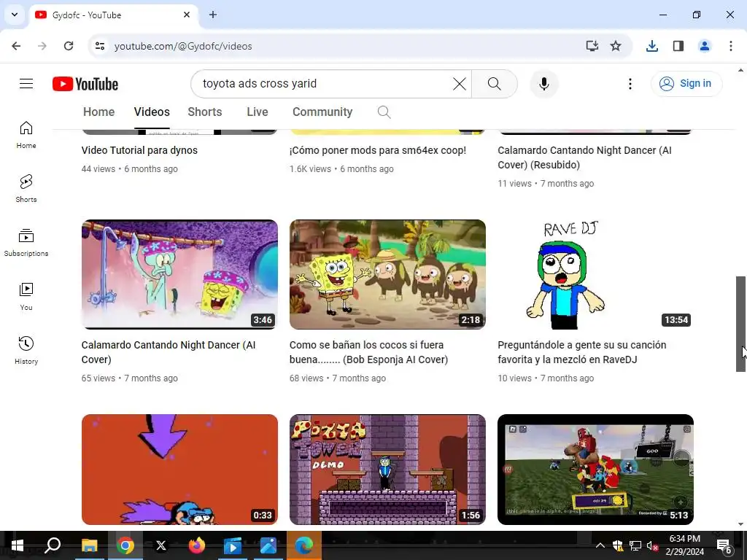Close the Gydofc - YouTube tab
The height and width of the screenshot is (560, 747).
click(x=187, y=15)
